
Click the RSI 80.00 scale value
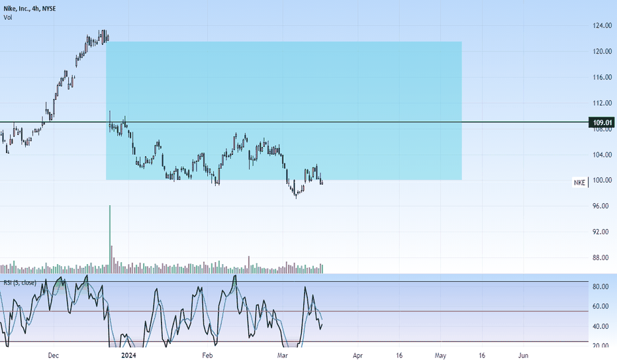click(x=600, y=287)
